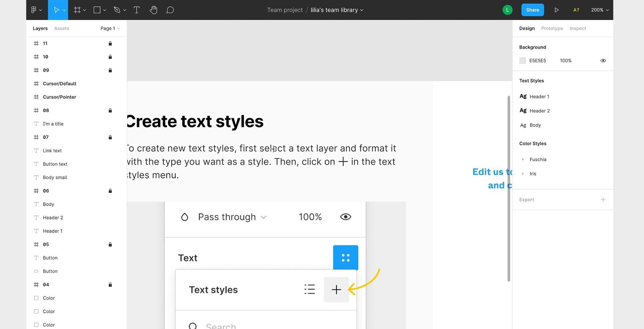The height and width of the screenshot is (329, 644).
Task: Select the Move tool
Action: [56, 10]
